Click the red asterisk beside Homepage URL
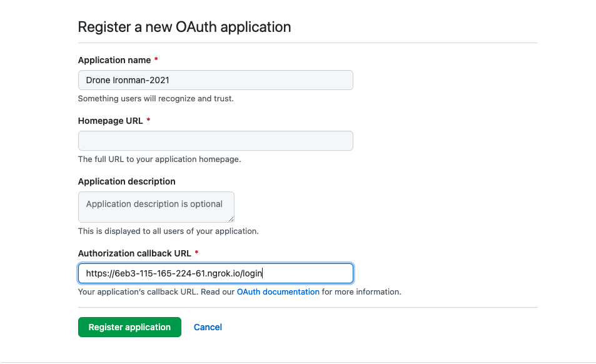 [x=148, y=121]
